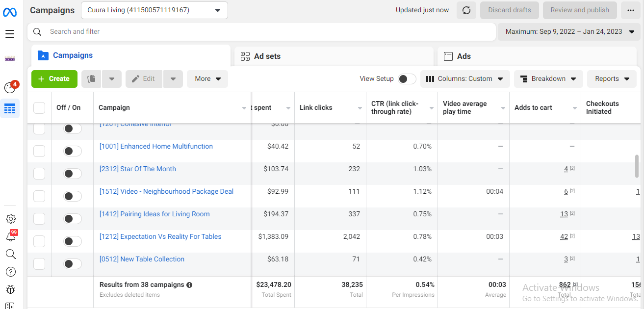644x309 pixels.
Task: Expand the hamburger menu in sidebar
Action: [10, 34]
